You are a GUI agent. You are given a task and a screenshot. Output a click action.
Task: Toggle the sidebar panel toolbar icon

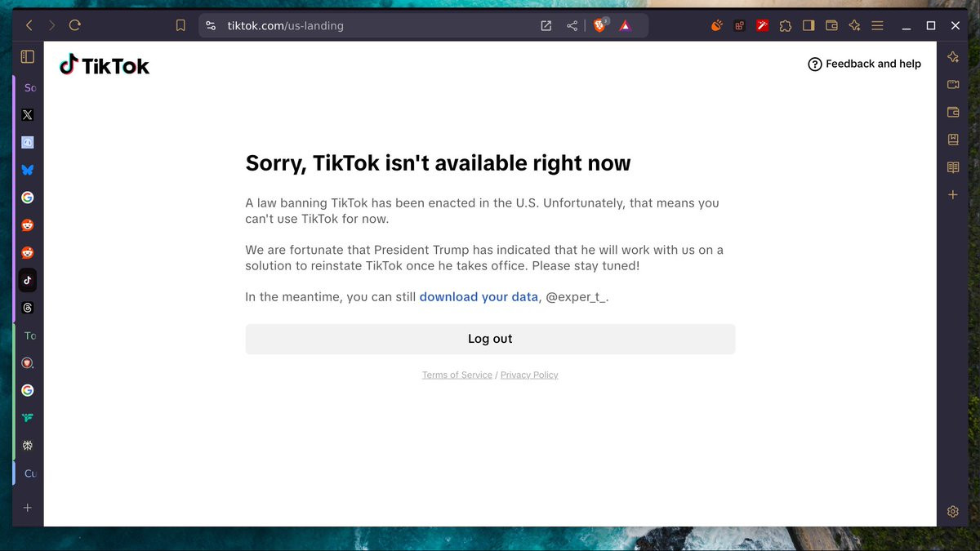pyautogui.click(x=808, y=26)
